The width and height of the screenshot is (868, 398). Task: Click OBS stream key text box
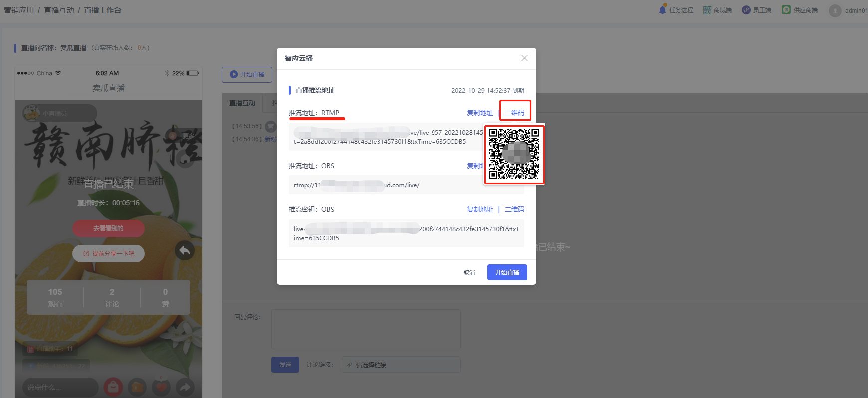(x=407, y=233)
